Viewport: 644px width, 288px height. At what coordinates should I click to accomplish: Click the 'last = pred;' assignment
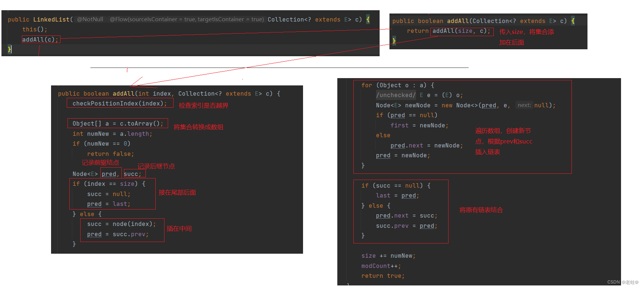tap(397, 195)
